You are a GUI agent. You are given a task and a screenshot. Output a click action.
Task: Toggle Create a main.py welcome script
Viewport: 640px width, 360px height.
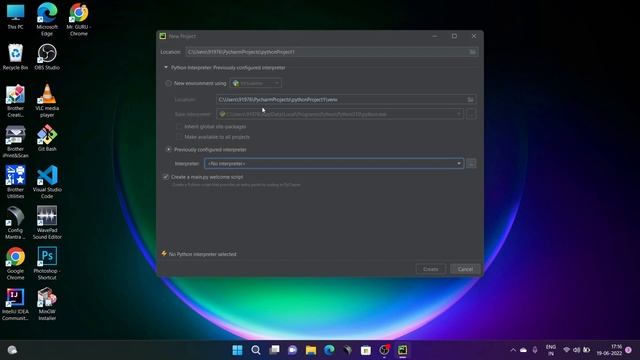point(166,177)
